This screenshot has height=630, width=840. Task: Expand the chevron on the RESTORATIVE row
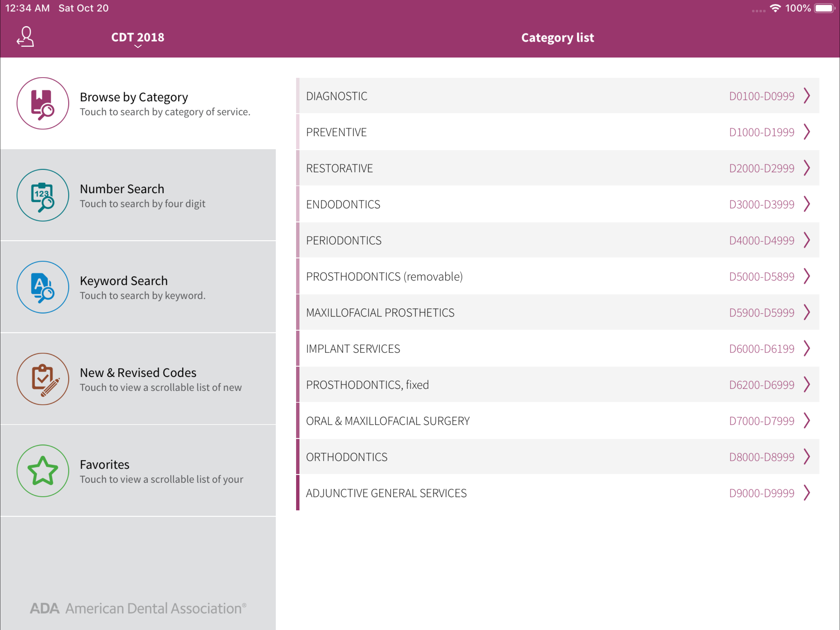tap(807, 168)
